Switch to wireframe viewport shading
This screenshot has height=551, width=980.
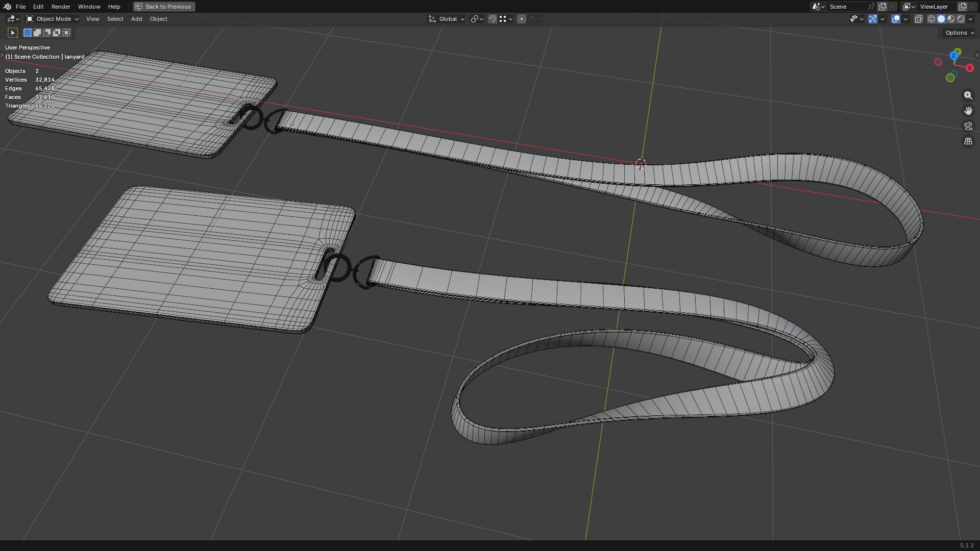tap(932, 19)
